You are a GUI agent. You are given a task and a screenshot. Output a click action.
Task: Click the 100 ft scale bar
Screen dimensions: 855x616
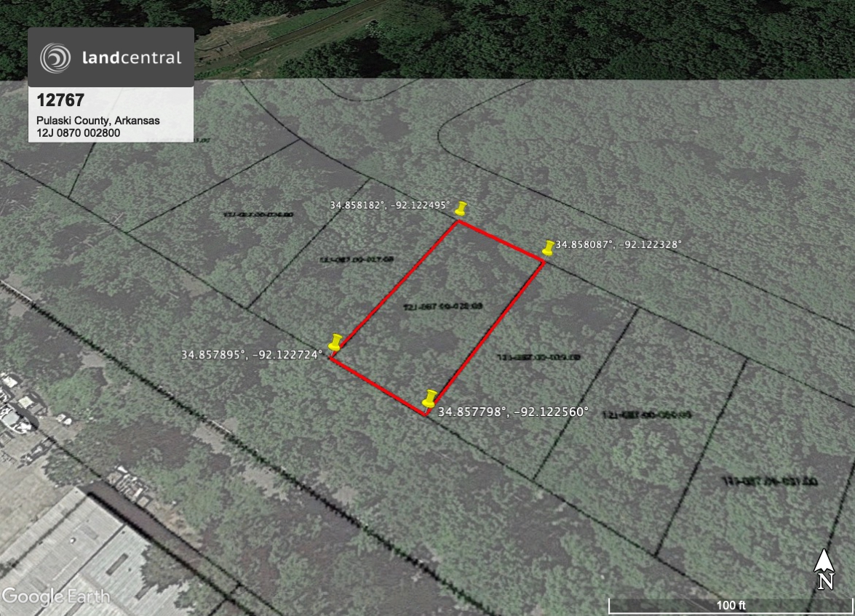click(x=730, y=605)
